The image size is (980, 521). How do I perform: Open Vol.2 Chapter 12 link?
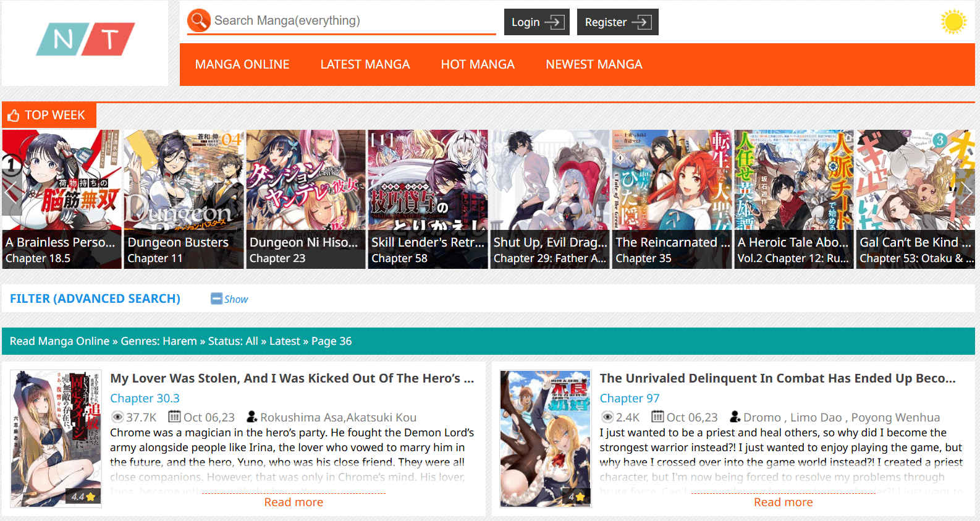793,258
